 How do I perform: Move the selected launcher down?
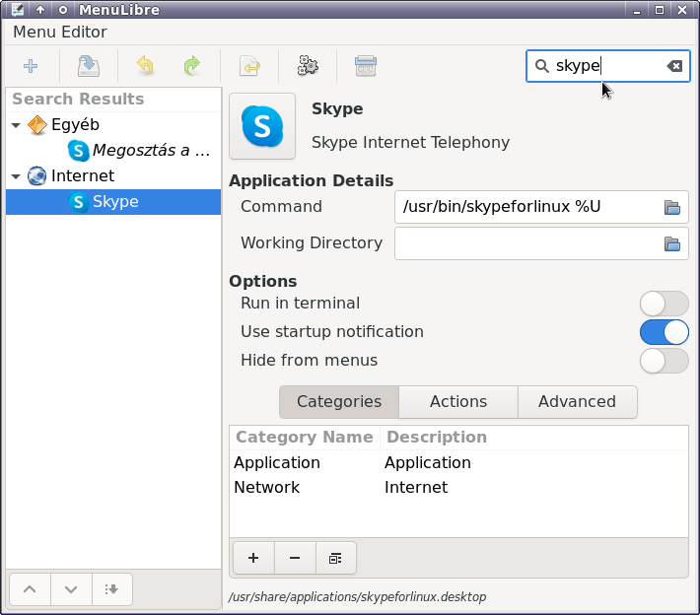[x=71, y=589]
